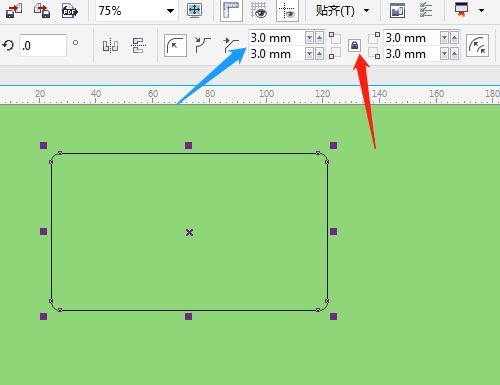500x385 pixels.
Task: Click the left-middle selection handle
Action: tap(43, 231)
